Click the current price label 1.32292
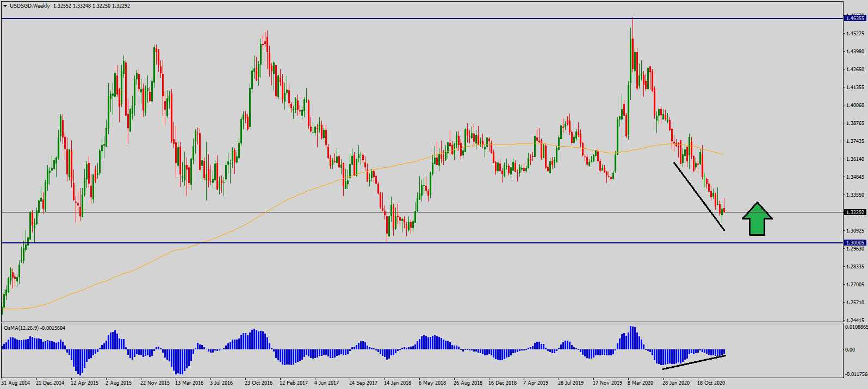 pyautogui.click(x=855, y=212)
